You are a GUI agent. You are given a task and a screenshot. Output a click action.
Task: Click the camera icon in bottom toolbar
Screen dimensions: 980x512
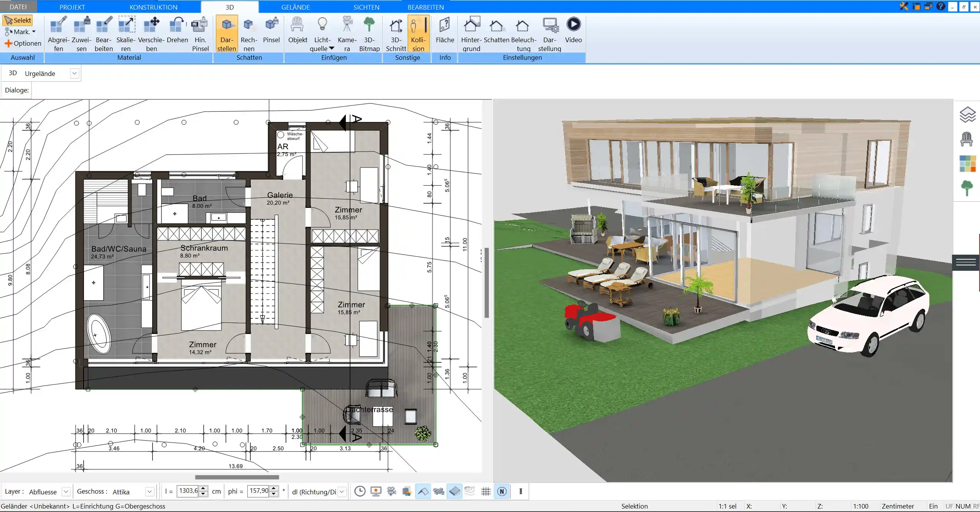point(391,491)
